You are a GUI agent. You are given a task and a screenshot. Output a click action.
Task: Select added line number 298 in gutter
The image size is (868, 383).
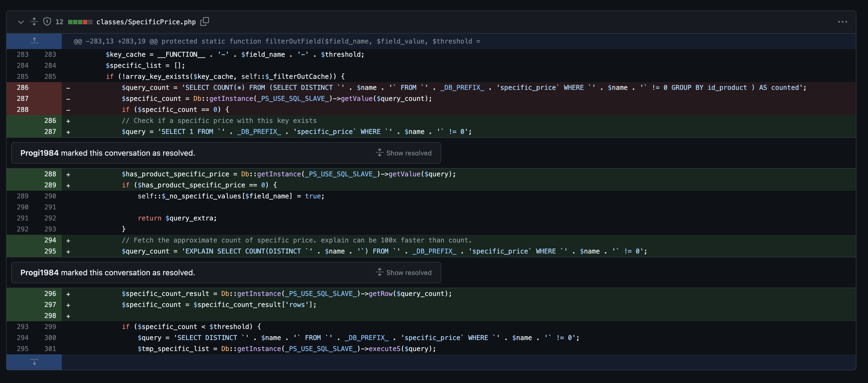click(50, 315)
